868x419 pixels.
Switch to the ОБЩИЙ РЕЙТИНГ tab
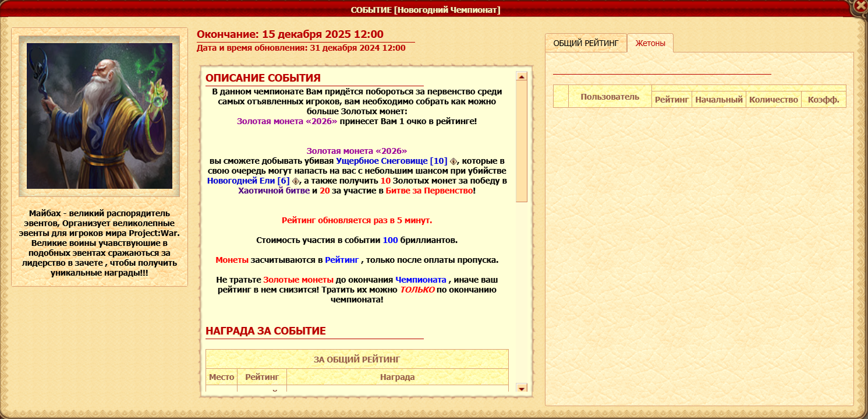click(586, 43)
